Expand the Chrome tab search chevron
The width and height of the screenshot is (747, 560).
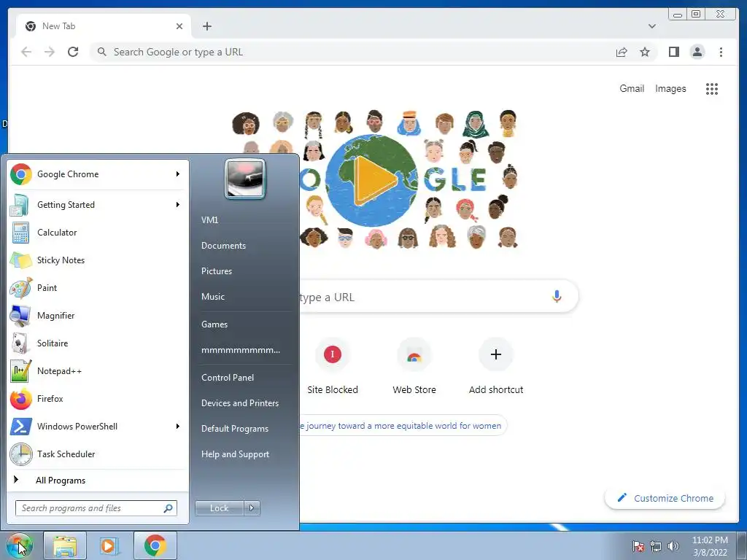pos(651,26)
